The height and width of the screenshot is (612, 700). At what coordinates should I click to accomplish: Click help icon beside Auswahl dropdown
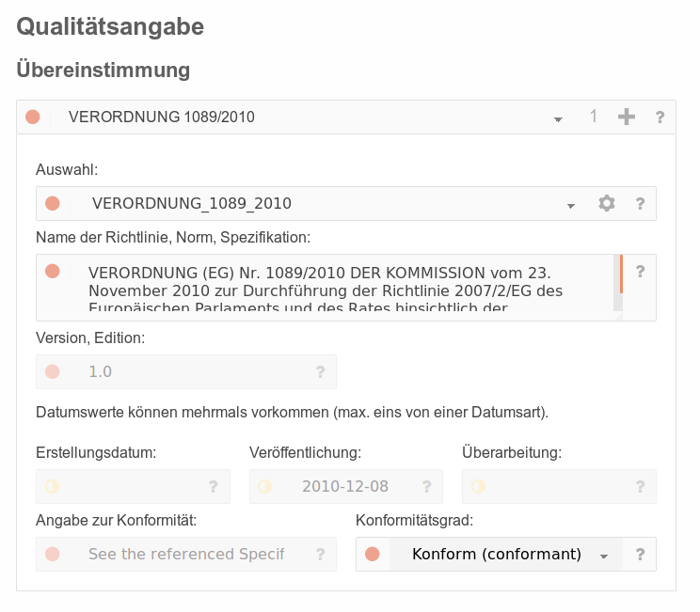click(640, 204)
